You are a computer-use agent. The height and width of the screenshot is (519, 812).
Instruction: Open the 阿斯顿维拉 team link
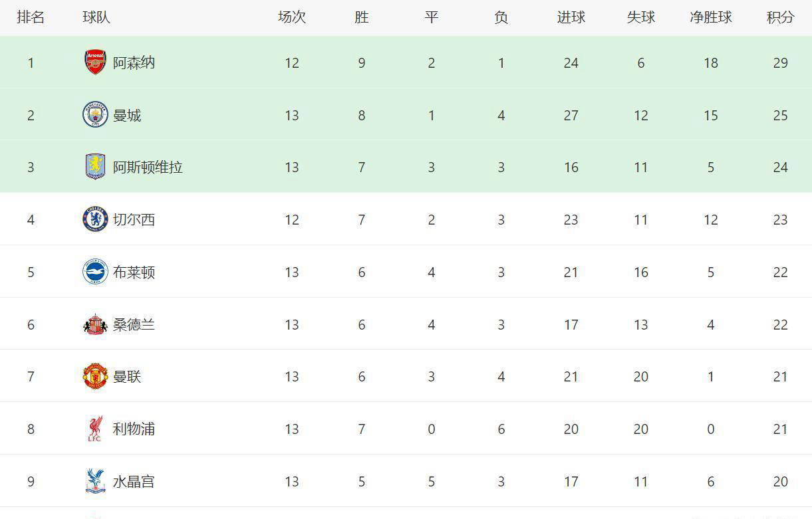(x=148, y=167)
